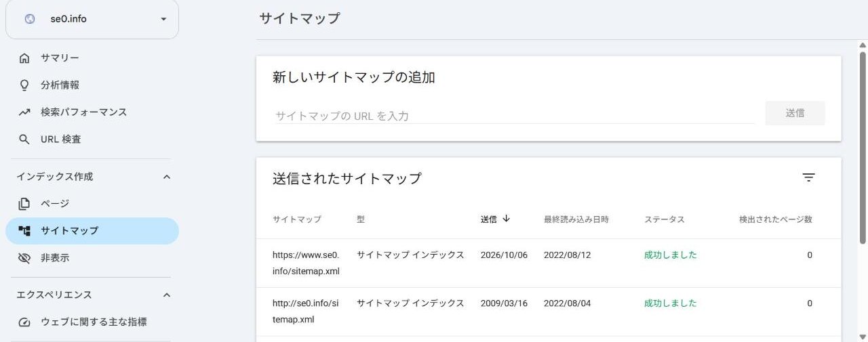
Task: Click the 新しいサイトマップの追加 heading
Action: click(354, 77)
